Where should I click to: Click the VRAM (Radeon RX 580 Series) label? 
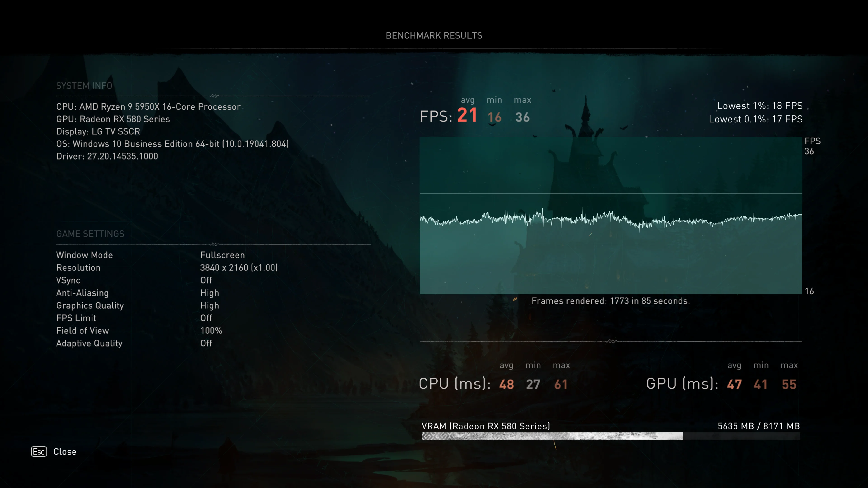tap(486, 426)
